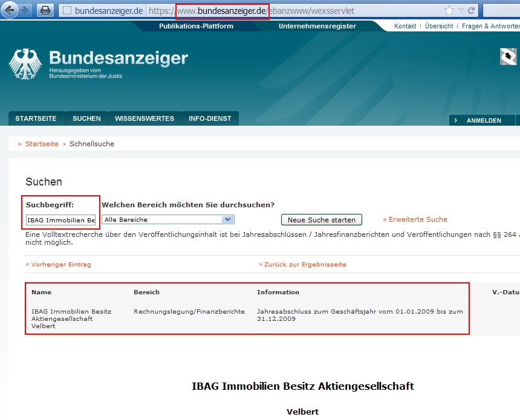Click the site identity icon in address bar
The image size is (520, 420).
pos(67,11)
